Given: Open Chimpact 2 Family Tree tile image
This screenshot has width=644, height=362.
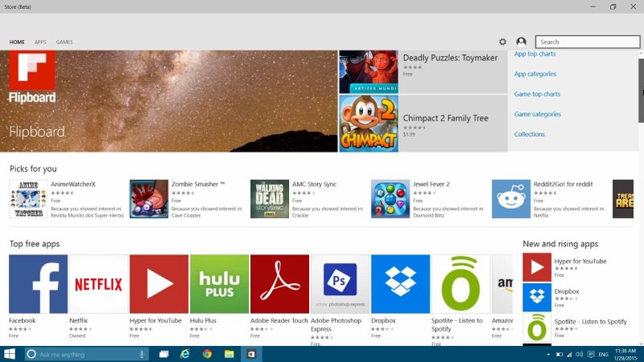Looking at the screenshot, I should (369, 124).
